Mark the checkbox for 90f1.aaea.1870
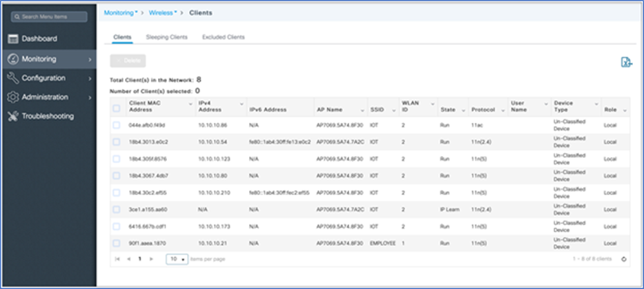The image size is (644, 289). tap(117, 243)
